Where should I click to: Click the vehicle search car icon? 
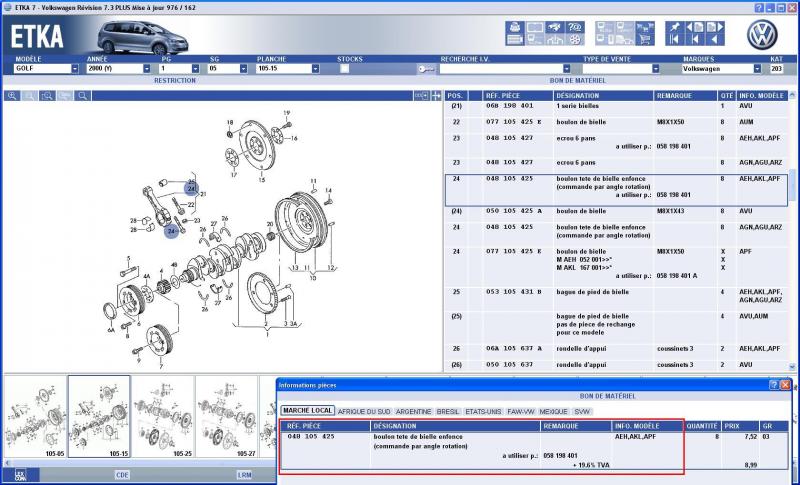pos(555,27)
